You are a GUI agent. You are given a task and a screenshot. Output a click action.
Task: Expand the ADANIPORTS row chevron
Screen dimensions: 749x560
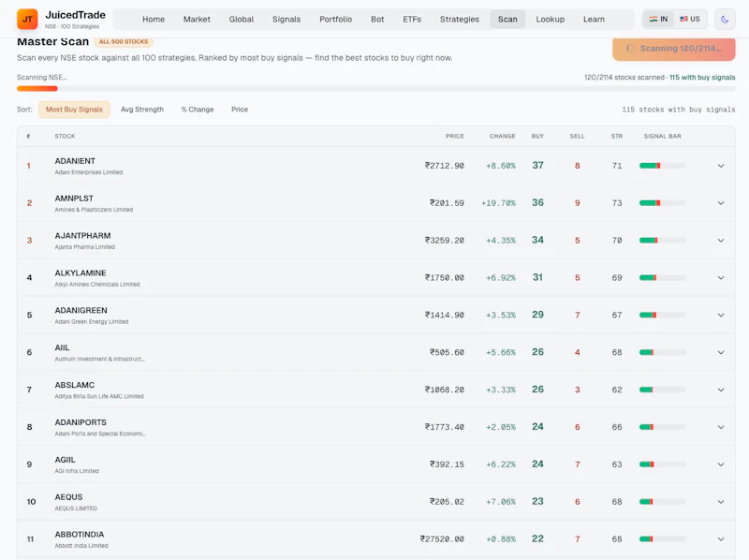click(721, 427)
